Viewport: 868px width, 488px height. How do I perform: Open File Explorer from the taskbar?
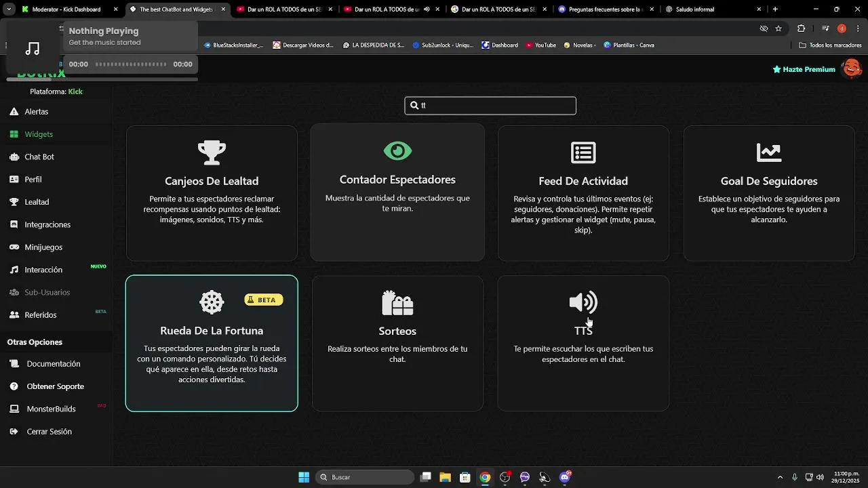(x=445, y=477)
